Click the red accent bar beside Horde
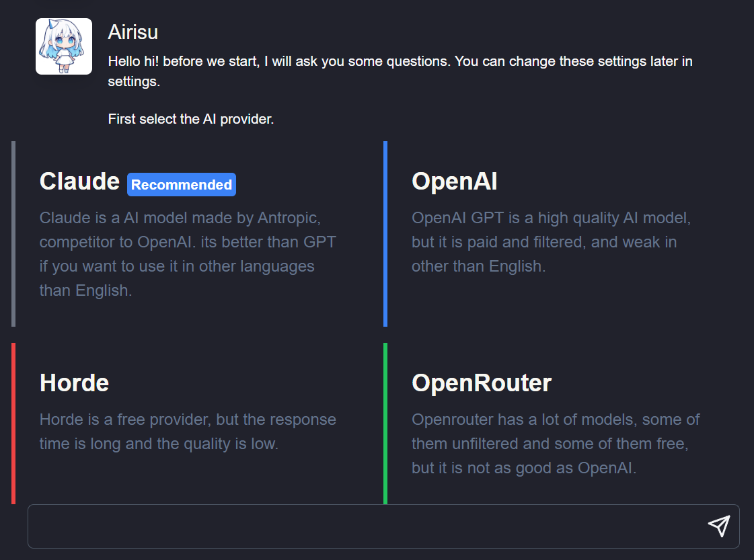Viewport: 754px width, 560px height. (x=13, y=424)
